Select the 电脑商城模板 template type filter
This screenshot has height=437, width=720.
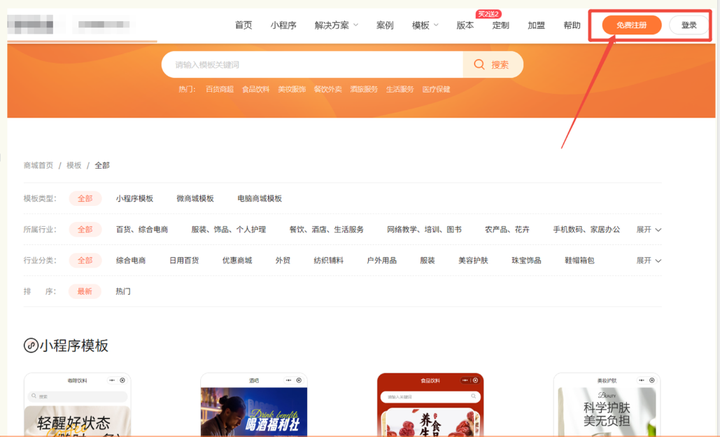(x=260, y=199)
